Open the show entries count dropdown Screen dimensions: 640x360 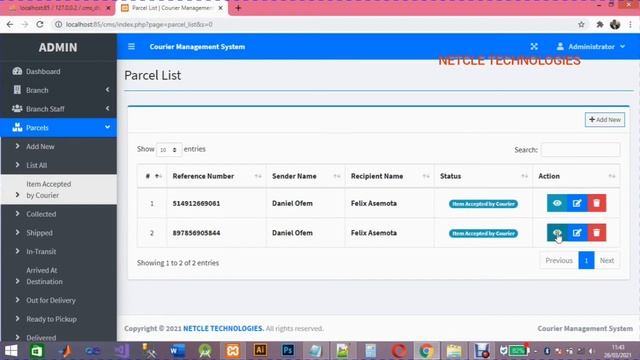pyautogui.click(x=169, y=150)
